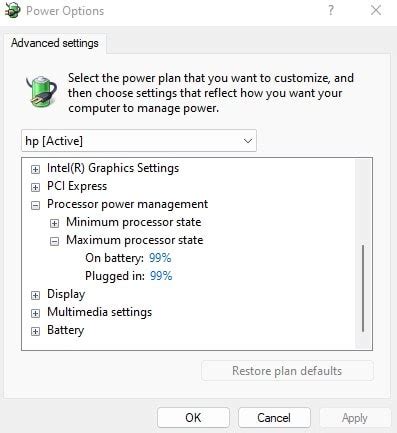Image resolution: width=397 pixels, height=433 pixels.
Task: Edit the Plugged in 99% value
Action: tap(161, 276)
